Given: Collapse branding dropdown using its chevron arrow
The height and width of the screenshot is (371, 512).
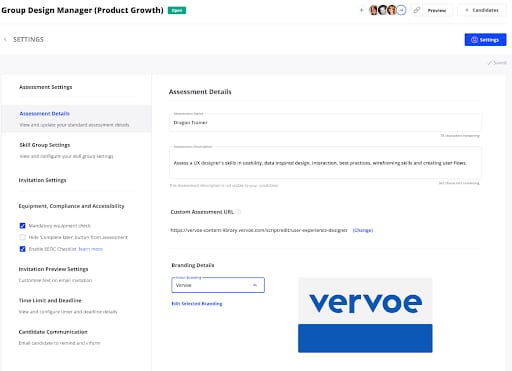Looking at the screenshot, I should coord(255,285).
